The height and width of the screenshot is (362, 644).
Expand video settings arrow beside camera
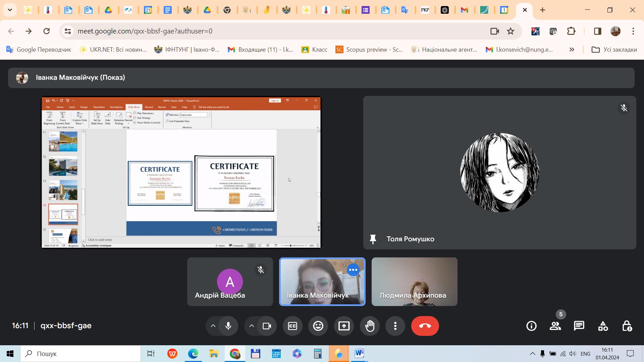[x=252, y=326]
